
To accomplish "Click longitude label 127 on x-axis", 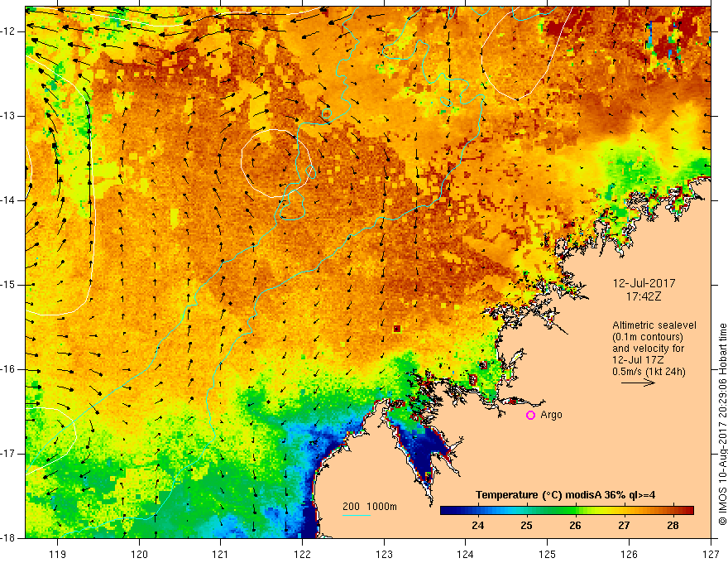I will click(711, 554).
